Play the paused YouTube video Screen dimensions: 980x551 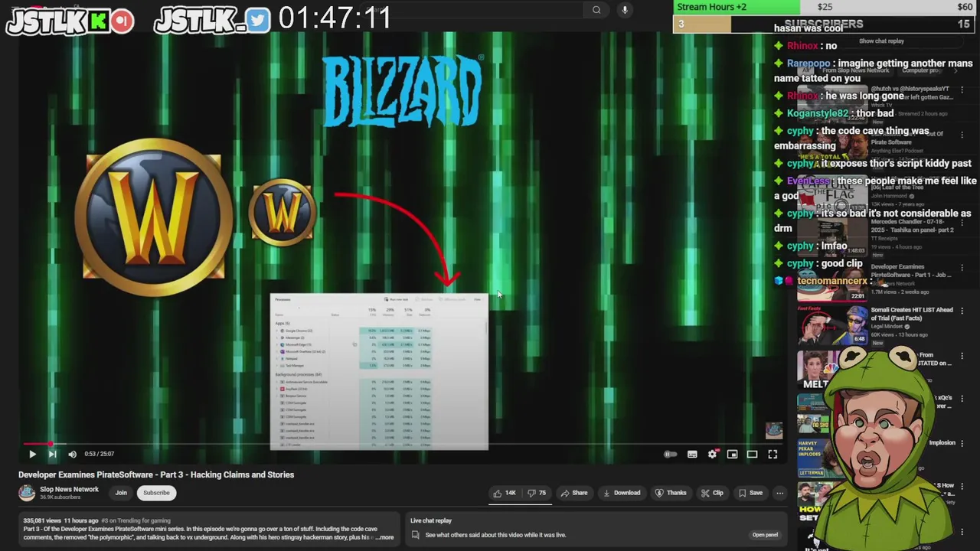tap(32, 454)
